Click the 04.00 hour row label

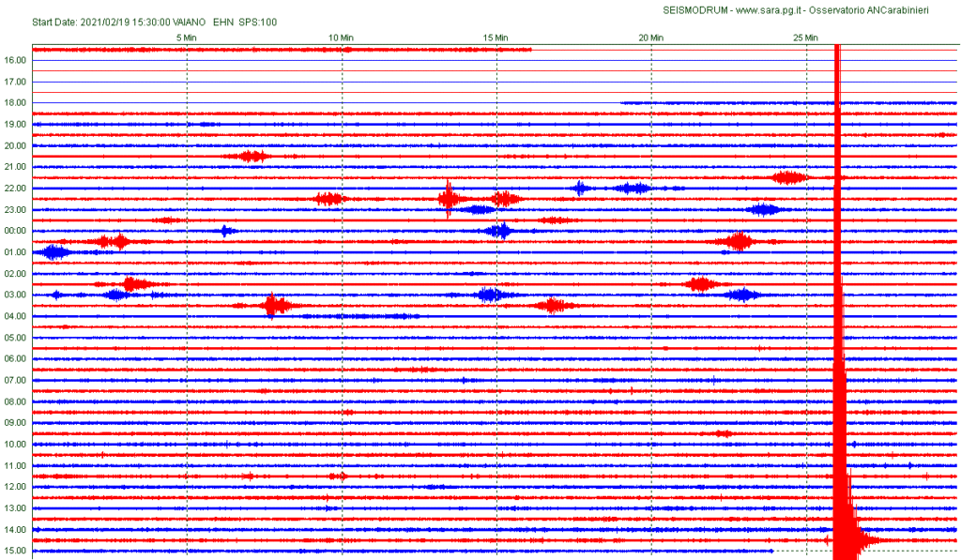click(15, 316)
